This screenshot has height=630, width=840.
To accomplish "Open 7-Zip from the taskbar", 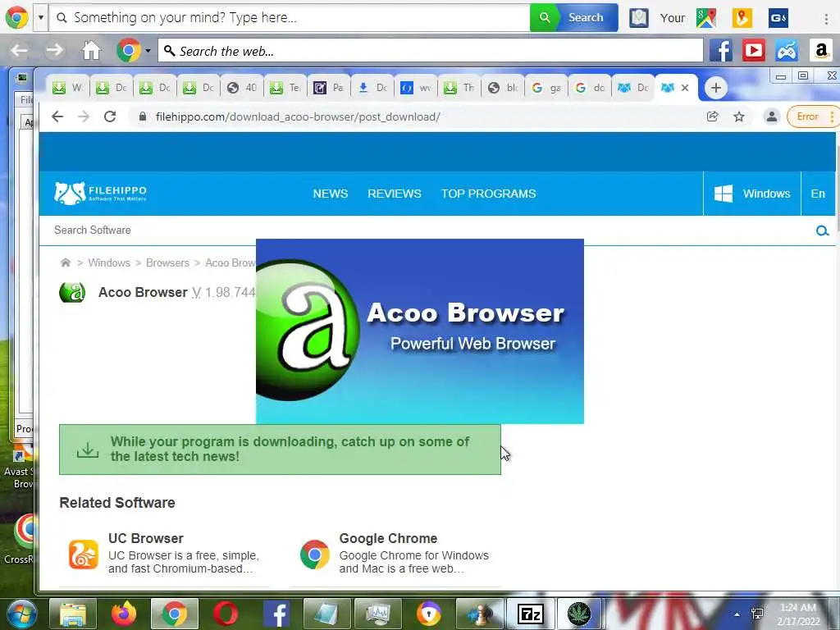I will [531, 614].
